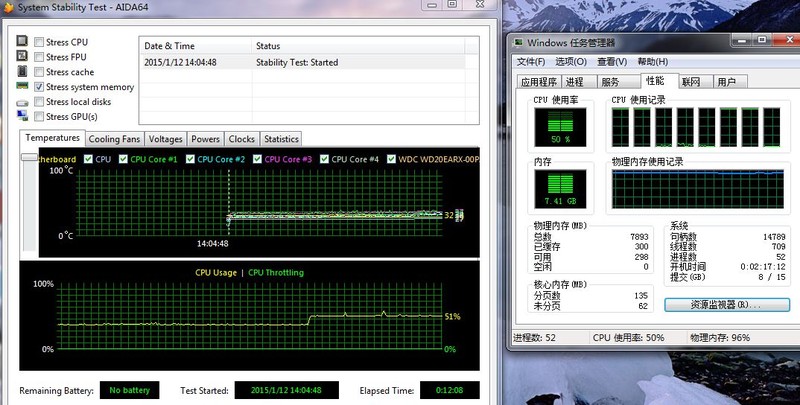Screen dimensions: 800x405
Task: Enable the Stress GPU(s) checkbox
Action: (x=39, y=116)
